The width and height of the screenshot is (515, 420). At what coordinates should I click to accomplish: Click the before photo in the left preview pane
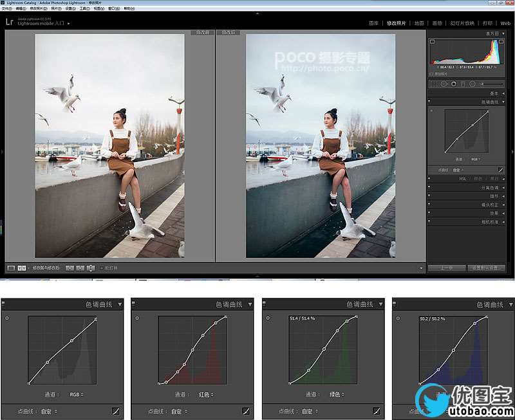coord(109,146)
